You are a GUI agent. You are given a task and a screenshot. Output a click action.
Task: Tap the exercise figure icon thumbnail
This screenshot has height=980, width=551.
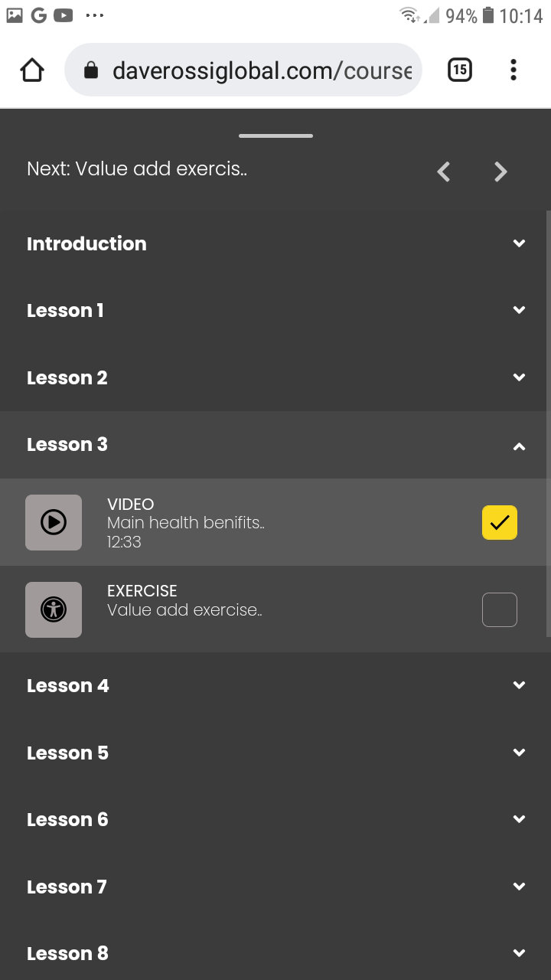point(54,609)
